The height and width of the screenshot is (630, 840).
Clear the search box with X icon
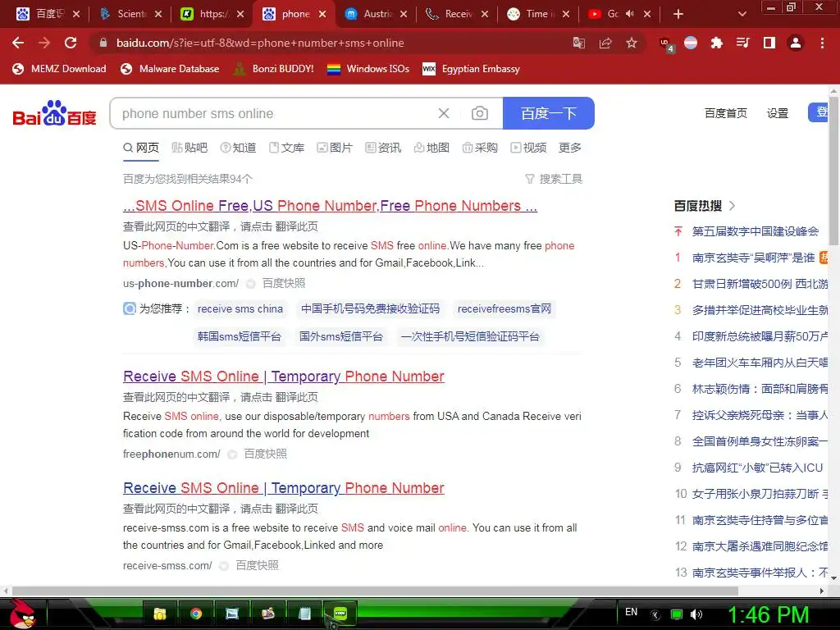[444, 113]
